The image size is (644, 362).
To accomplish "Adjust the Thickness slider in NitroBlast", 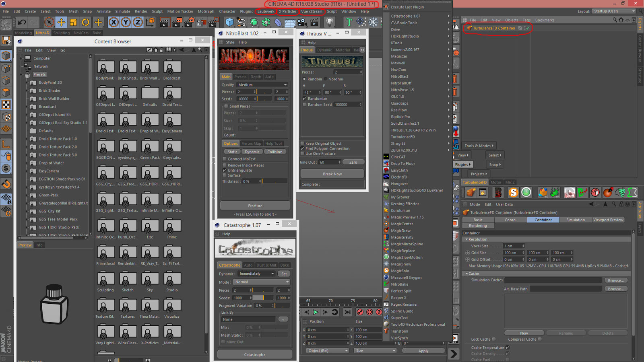I will (274, 181).
